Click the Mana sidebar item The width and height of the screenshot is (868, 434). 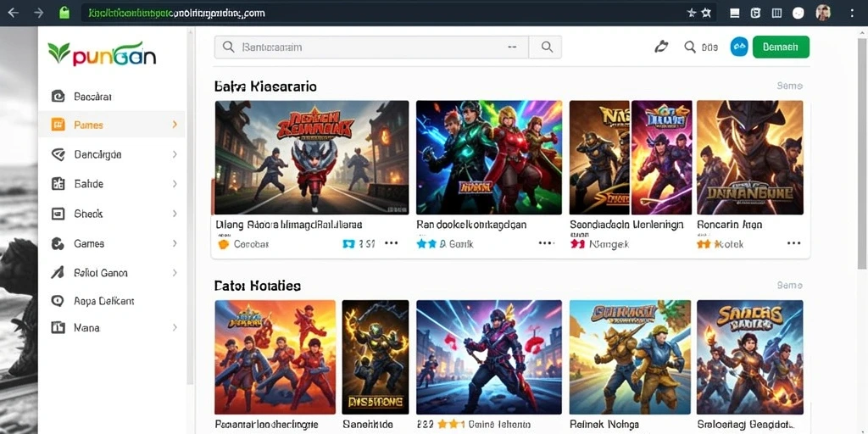[x=112, y=328]
